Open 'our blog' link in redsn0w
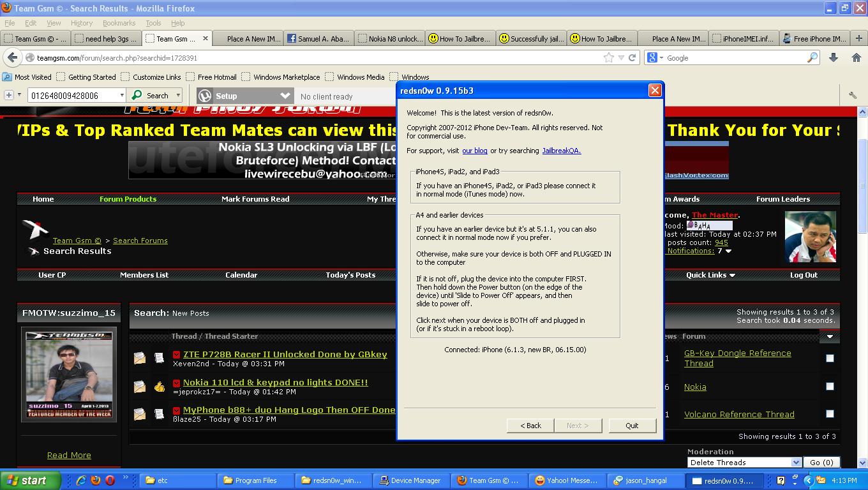 point(475,151)
